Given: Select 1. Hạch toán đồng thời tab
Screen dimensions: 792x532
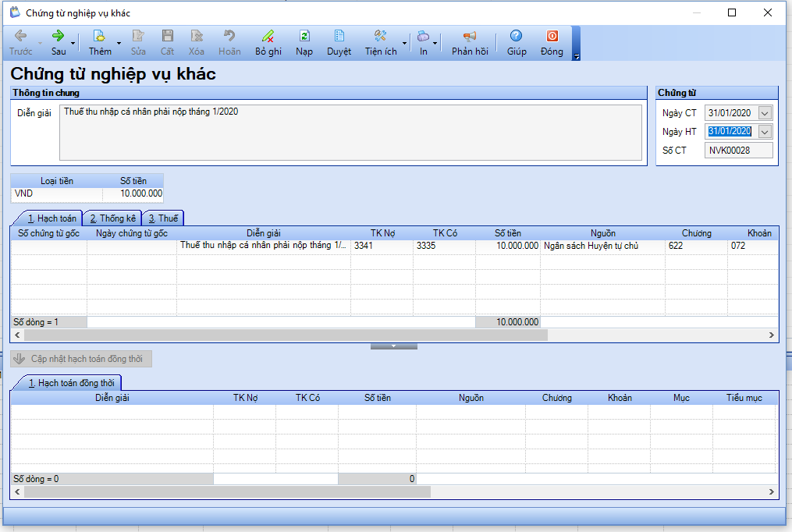Looking at the screenshot, I should click(71, 383).
